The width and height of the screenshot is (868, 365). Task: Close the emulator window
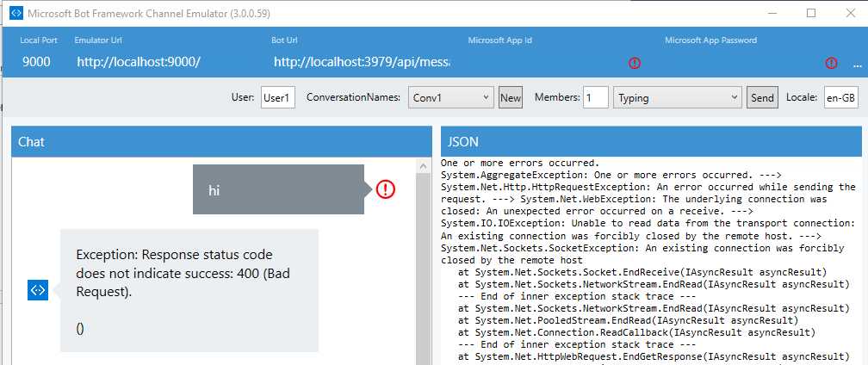click(x=850, y=13)
